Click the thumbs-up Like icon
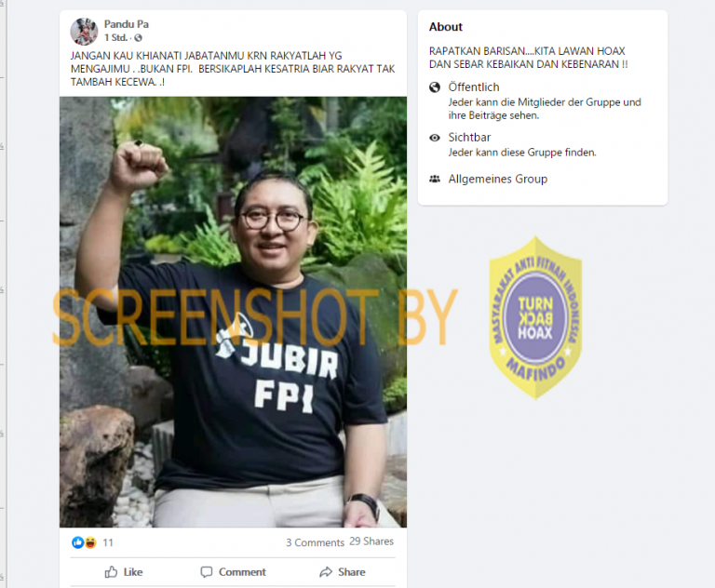This screenshot has height=588, width=715. coord(111,571)
